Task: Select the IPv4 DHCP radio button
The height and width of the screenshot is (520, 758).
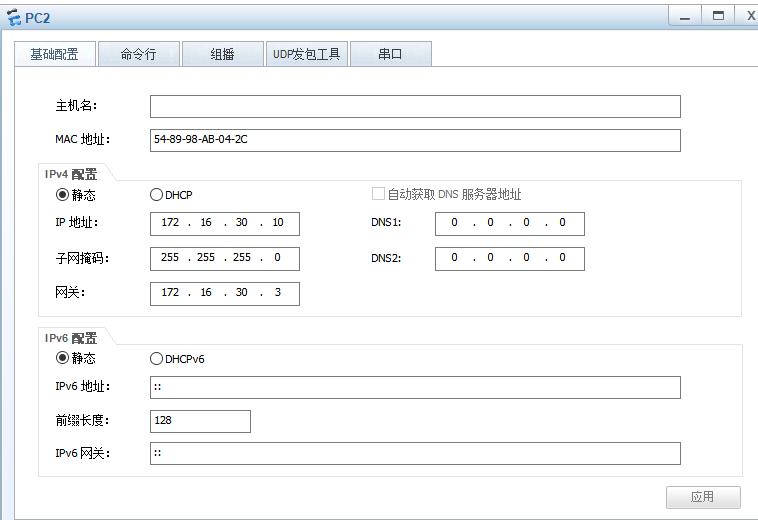Action: click(x=156, y=195)
